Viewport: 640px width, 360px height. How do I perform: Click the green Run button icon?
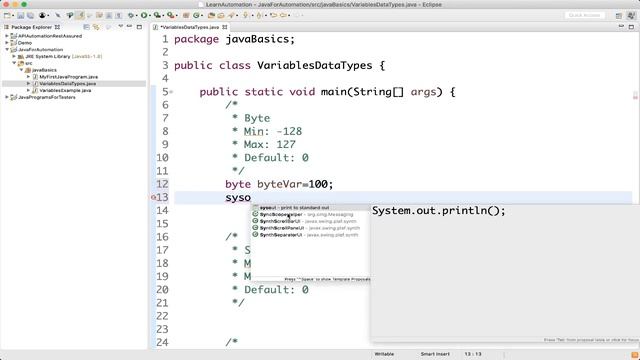coord(144,16)
